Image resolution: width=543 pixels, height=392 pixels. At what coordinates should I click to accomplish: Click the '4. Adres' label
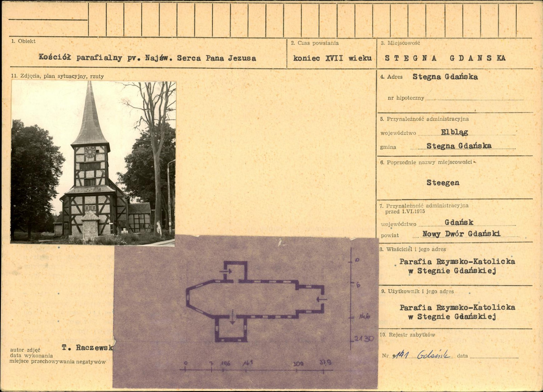point(391,77)
